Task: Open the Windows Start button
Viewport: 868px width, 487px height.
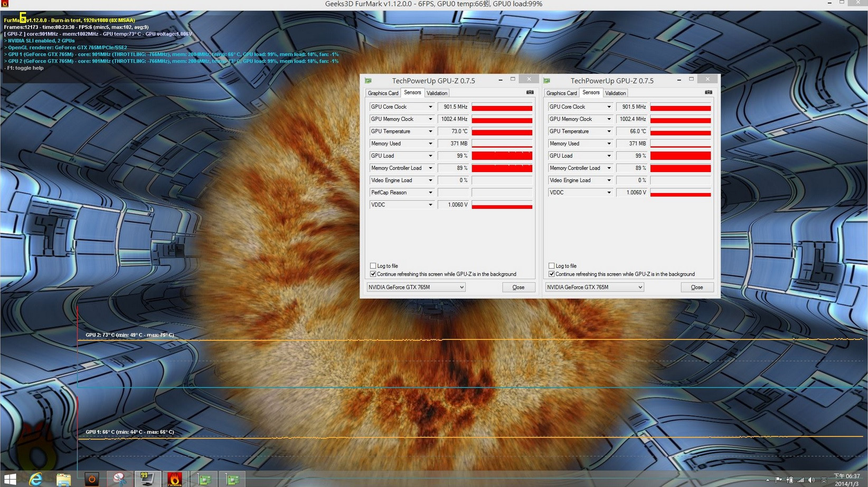Action: point(10,479)
